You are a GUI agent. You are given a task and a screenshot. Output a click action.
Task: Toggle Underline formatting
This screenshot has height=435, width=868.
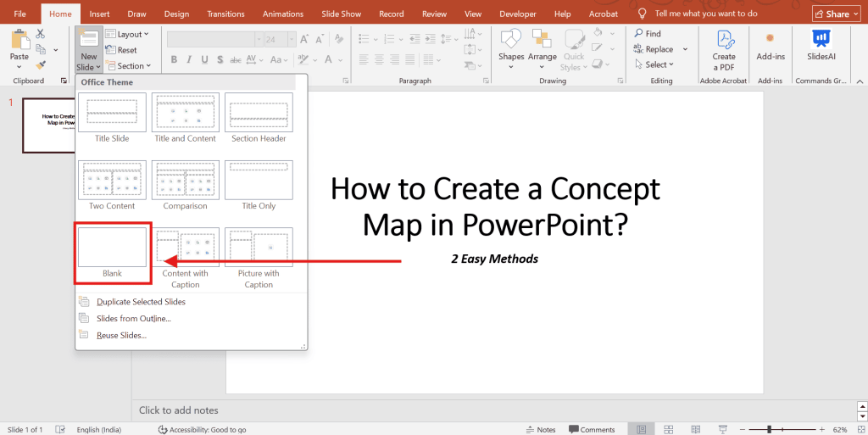click(205, 59)
